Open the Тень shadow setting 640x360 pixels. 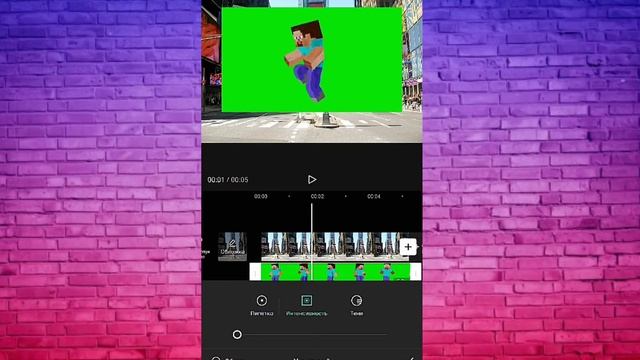356,305
